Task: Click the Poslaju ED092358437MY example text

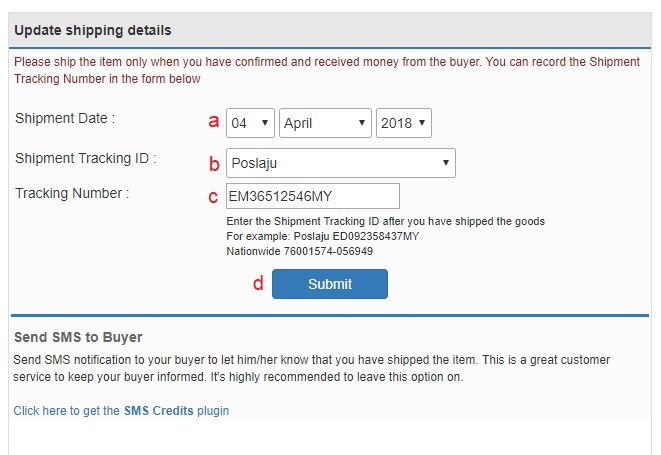Action: pos(356,236)
